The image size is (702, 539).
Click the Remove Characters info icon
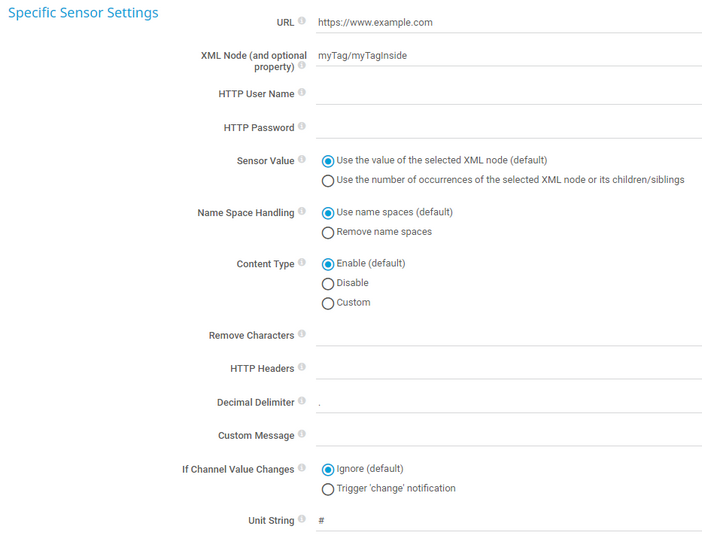click(x=302, y=335)
